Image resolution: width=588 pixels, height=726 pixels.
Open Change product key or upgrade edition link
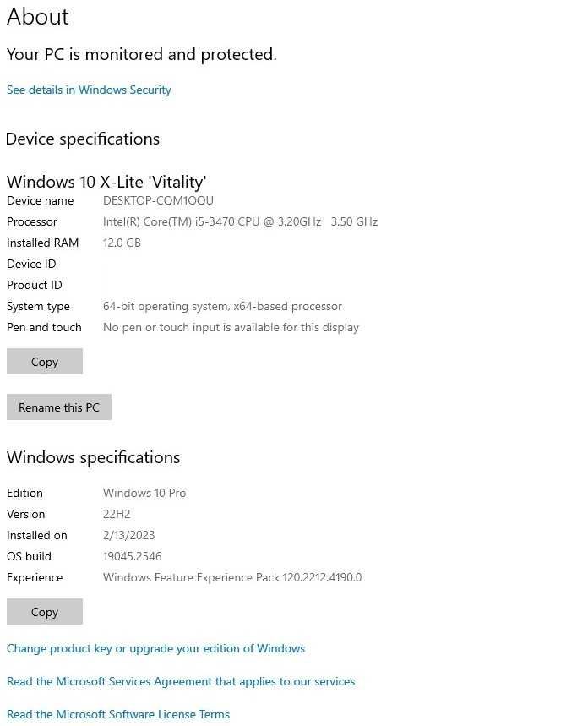tap(155, 649)
